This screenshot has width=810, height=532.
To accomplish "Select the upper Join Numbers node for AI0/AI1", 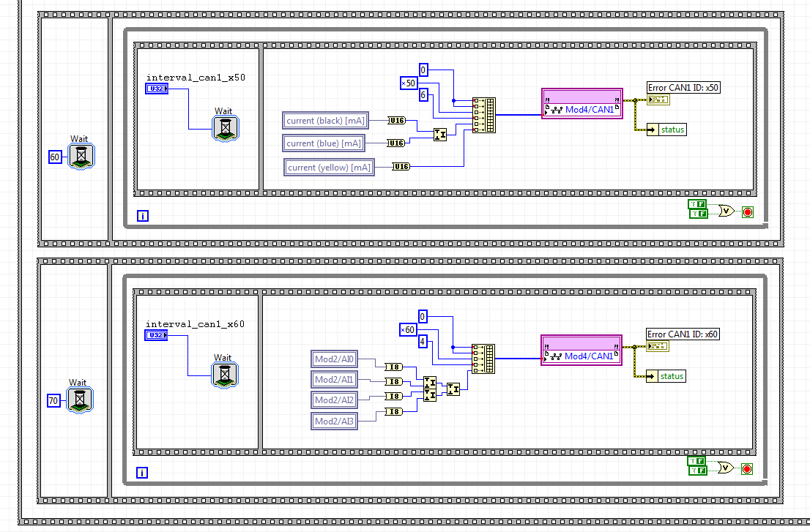I will (x=430, y=383).
